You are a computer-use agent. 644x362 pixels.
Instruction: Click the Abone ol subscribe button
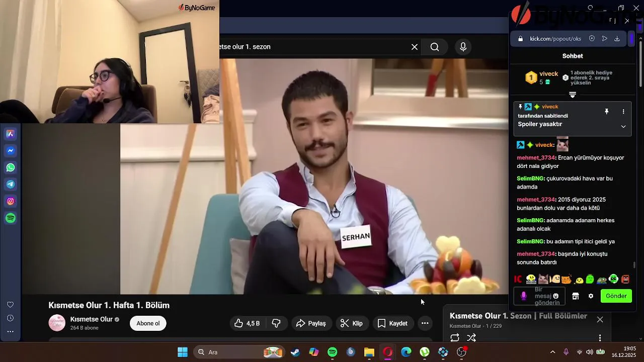[x=148, y=323]
